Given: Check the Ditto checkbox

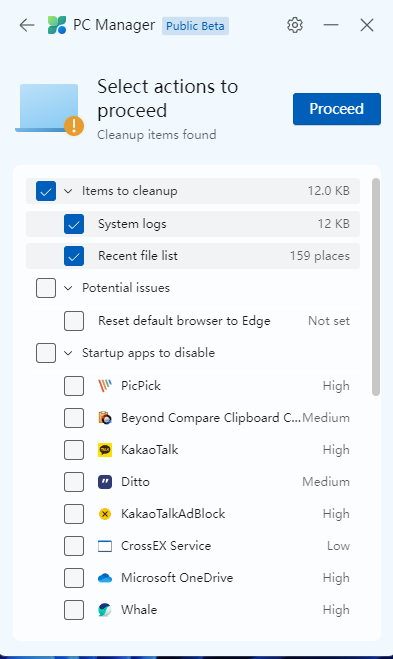Looking at the screenshot, I should point(74,482).
